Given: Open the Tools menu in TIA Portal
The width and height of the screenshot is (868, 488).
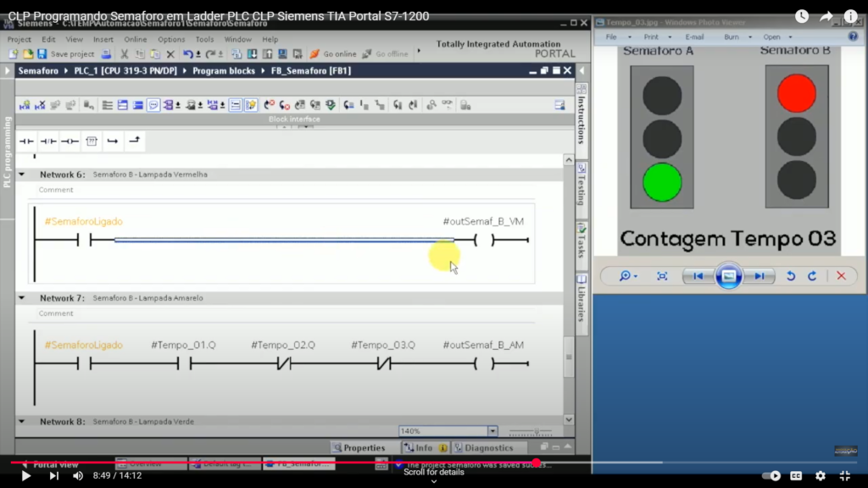Looking at the screenshot, I should coord(204,39).
